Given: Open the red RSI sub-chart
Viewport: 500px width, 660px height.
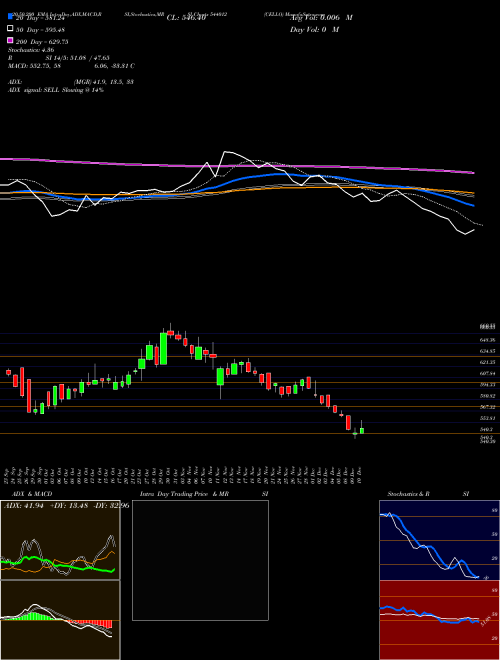Looking at the screenshot, I should 439,620.
